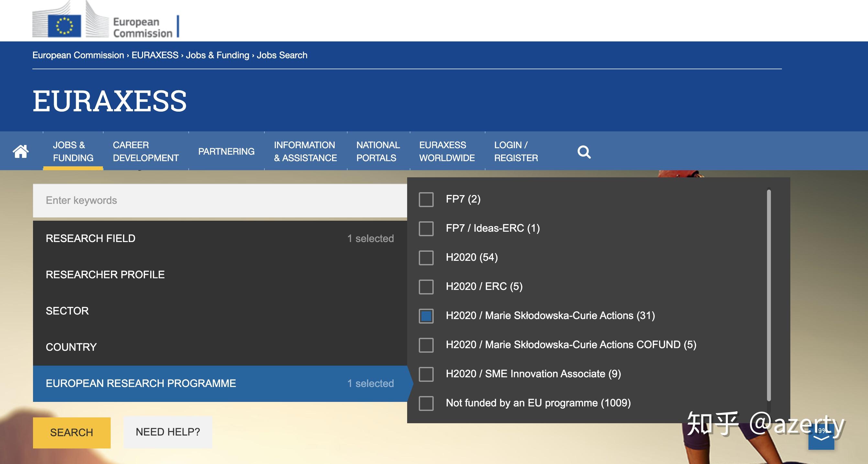Viewport: 868px width, 464px height.
Task: Click the programme list scrollbar
Action: [769, 295]
